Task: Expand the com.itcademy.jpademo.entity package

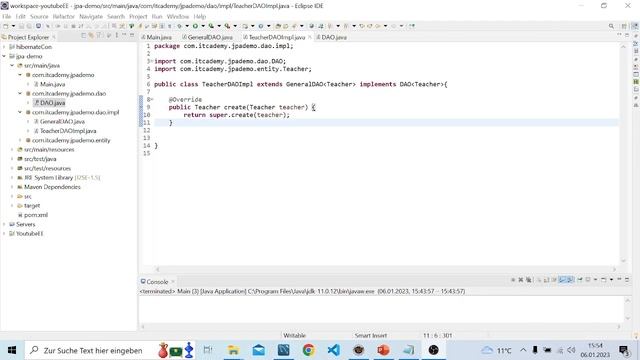Action: (20, 140)
